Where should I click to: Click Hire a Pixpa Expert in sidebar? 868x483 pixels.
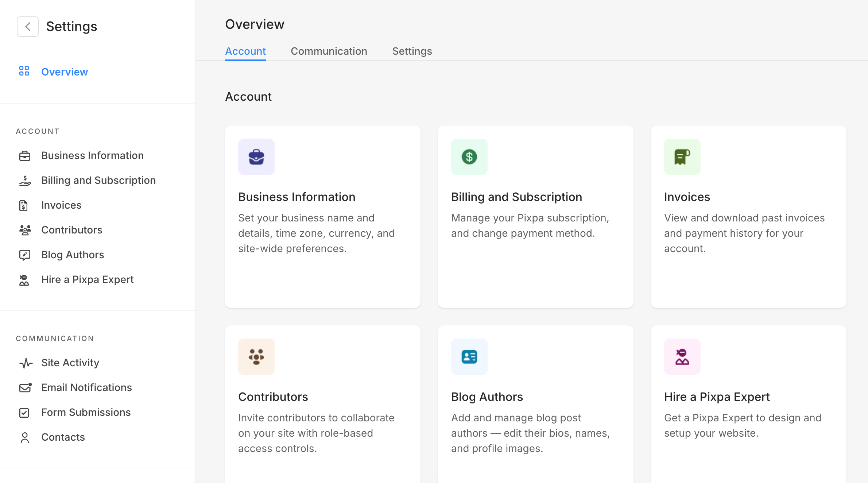pos(88,279)
